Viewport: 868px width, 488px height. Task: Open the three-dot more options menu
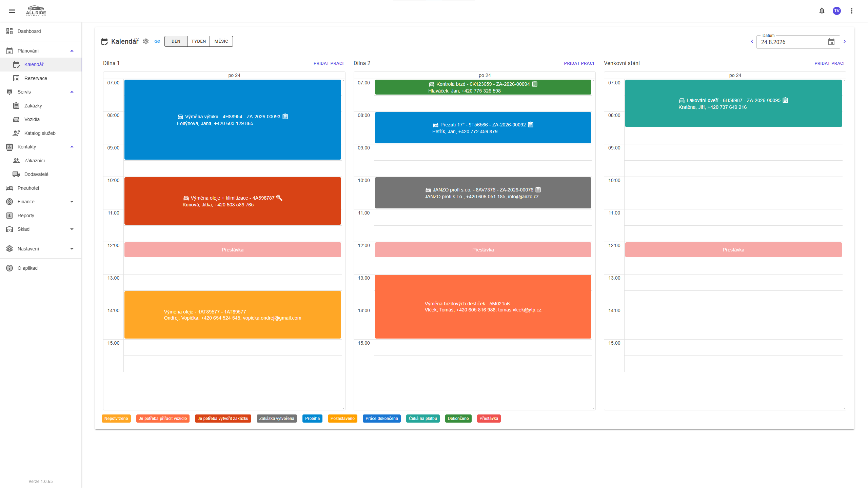tap(851, 11)
